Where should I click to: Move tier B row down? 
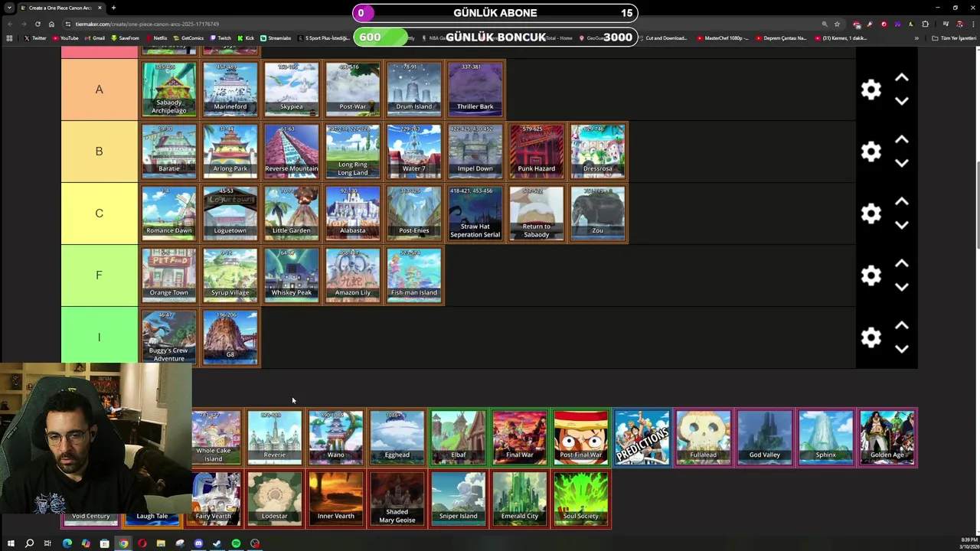tap(902, 163)
